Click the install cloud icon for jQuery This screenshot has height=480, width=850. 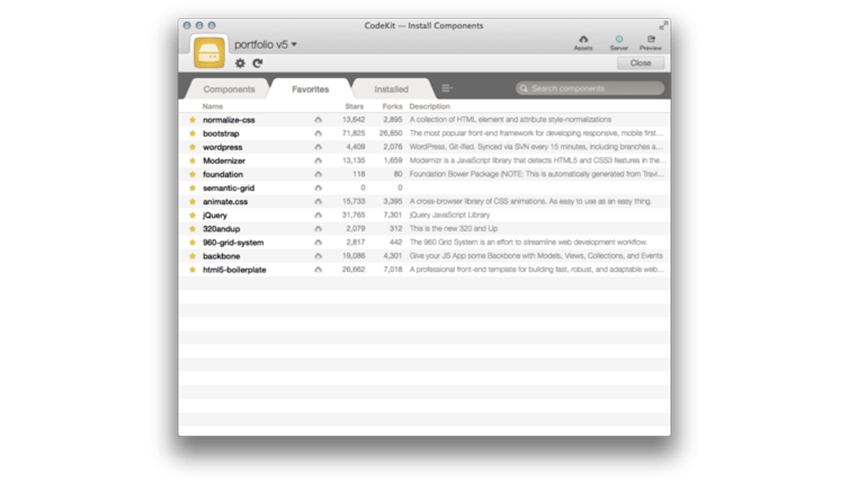pyautogui.click(x=318, y=215)
